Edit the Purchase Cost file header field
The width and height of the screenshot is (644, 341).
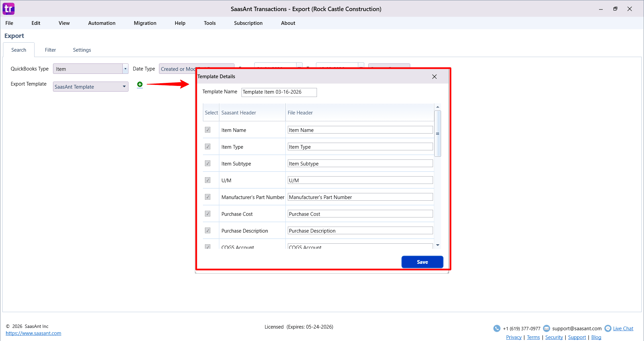pos(360,214)
